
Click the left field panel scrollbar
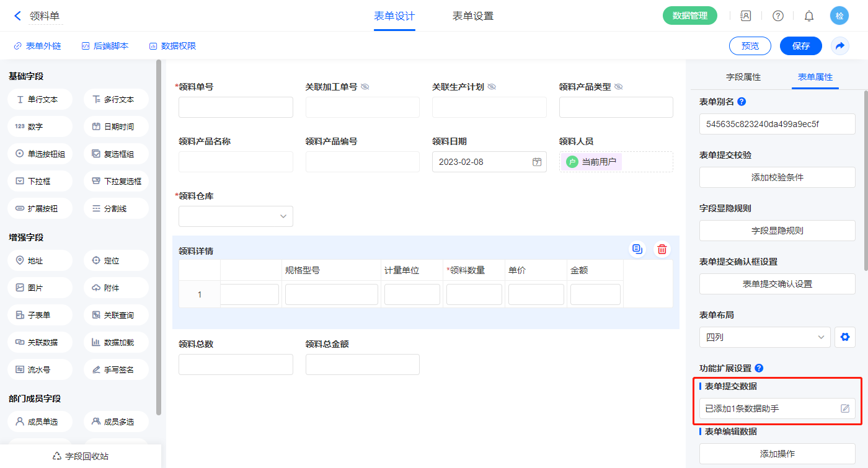[159, 236]
